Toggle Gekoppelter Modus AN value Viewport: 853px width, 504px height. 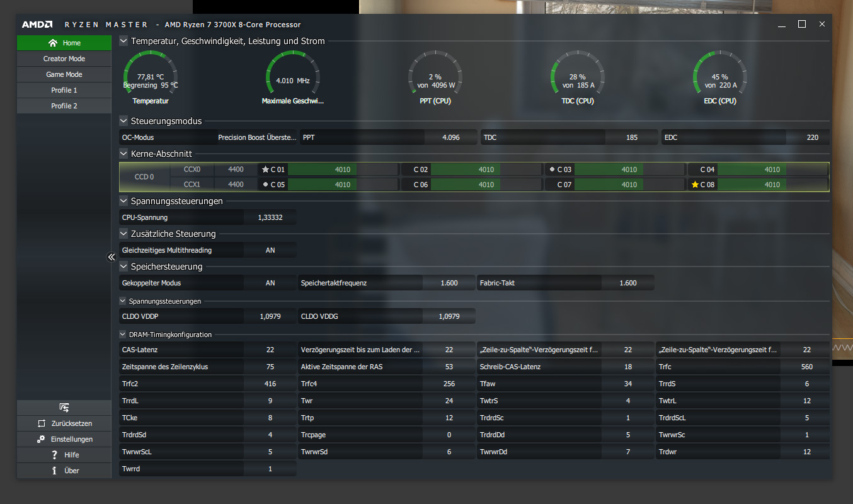(270, 283)
